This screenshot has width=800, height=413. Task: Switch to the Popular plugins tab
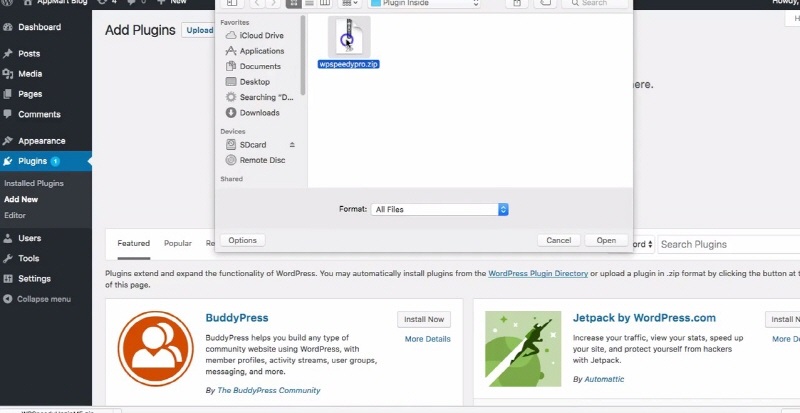click(178, 244)
